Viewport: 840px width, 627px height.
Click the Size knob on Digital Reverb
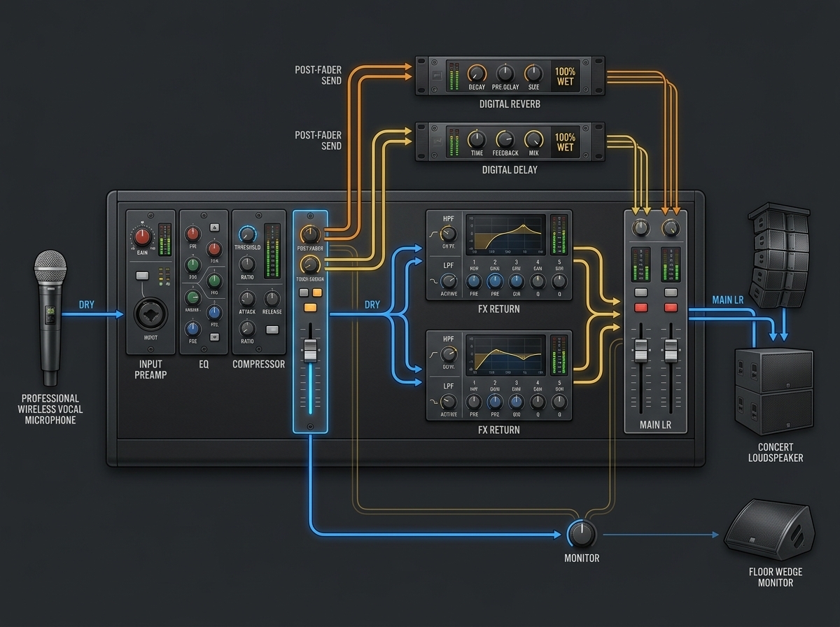pyautogui.click(x=533, y=73)
